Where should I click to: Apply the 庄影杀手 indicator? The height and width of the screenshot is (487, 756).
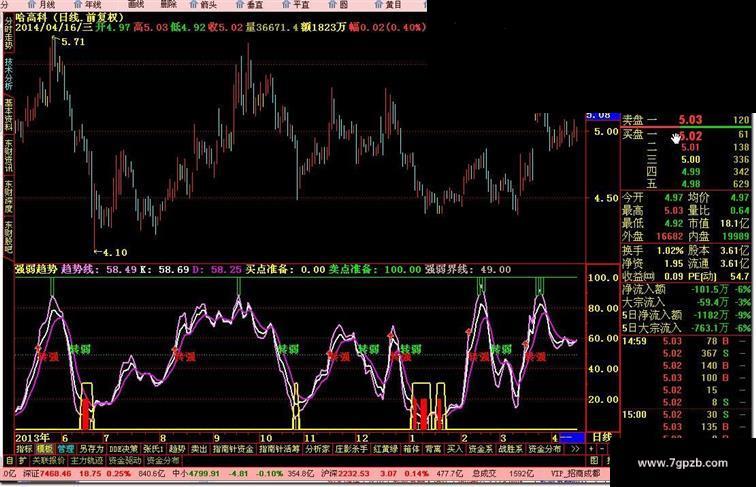351,449
